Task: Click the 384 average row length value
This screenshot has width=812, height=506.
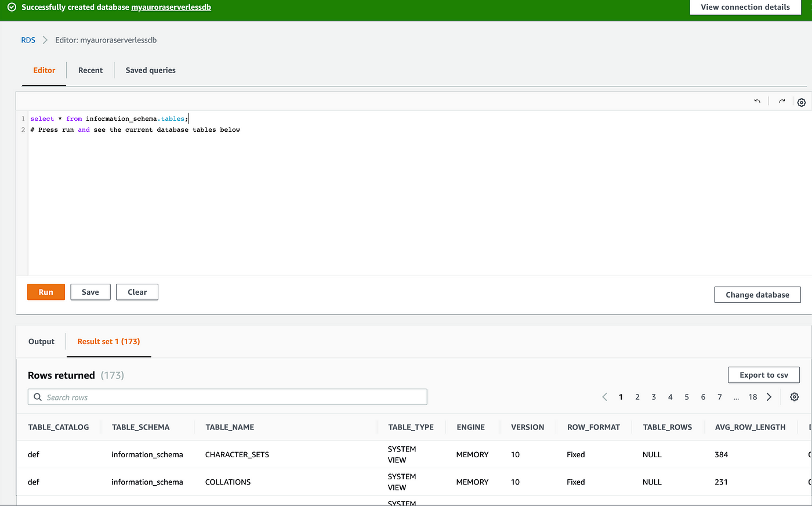Action: pyautogui.click(x=722, y=454)
